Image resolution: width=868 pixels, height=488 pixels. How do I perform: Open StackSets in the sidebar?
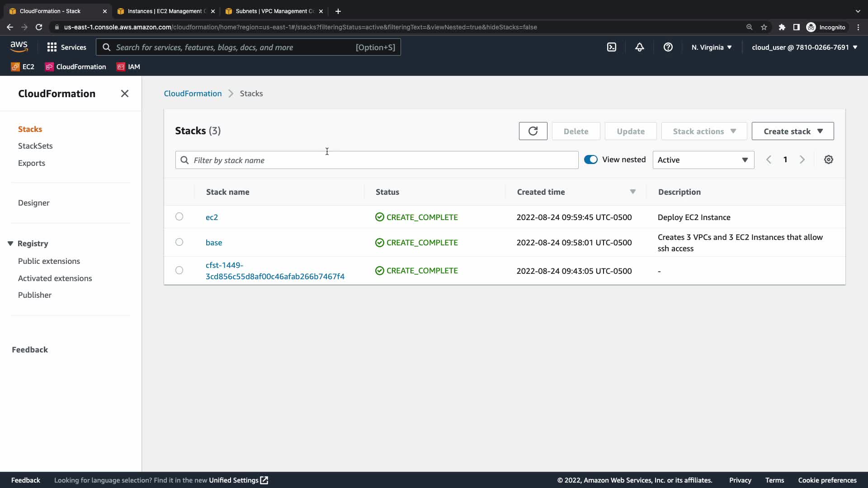point(35,146)
